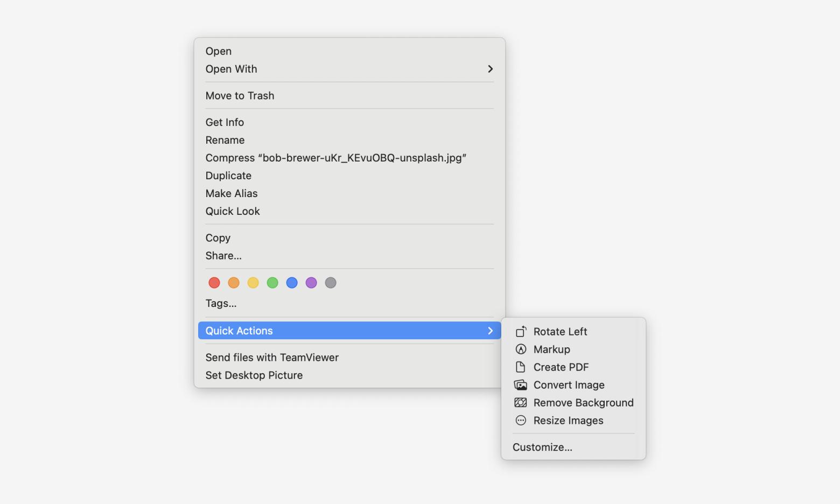Apply the gray tag color
840x504 pixels.
click(x=331, y=283)
